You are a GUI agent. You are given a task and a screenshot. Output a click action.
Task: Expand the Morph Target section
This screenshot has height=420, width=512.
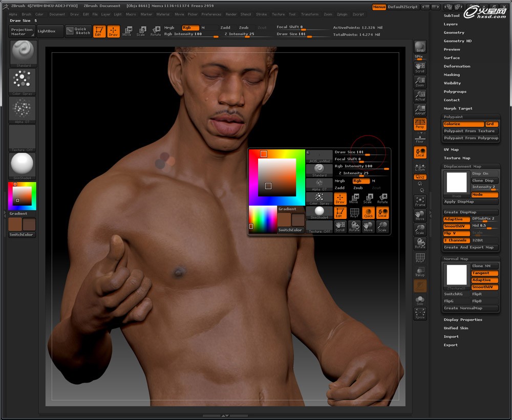tap(458, 108)
